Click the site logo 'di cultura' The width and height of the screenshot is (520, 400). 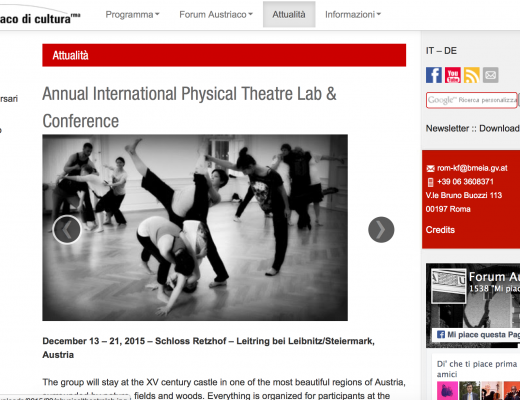[x=40, y=18]
